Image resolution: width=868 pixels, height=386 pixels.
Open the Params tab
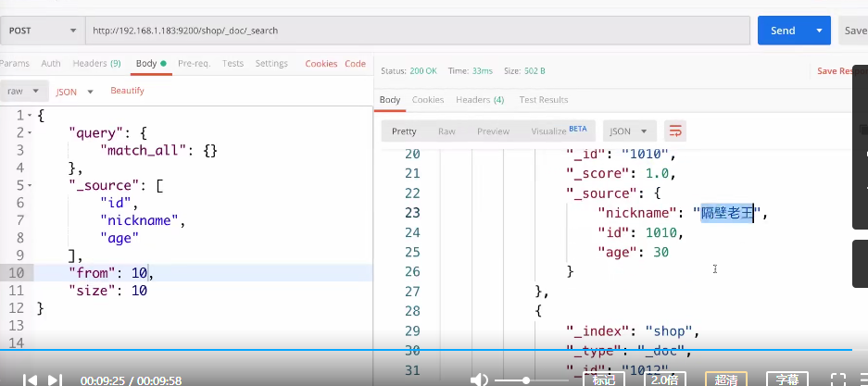click(x=15, y=64)
